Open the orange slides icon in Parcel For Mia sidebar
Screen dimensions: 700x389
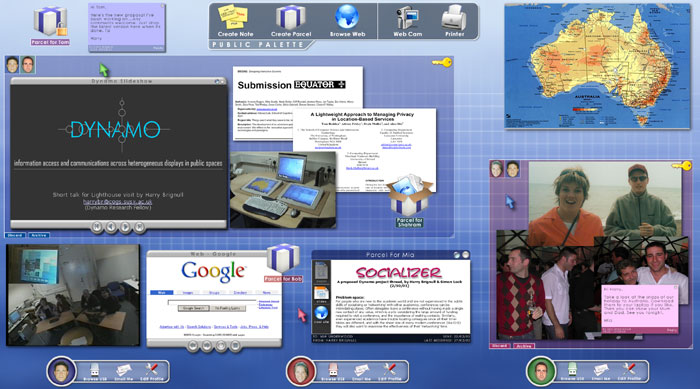321,295
